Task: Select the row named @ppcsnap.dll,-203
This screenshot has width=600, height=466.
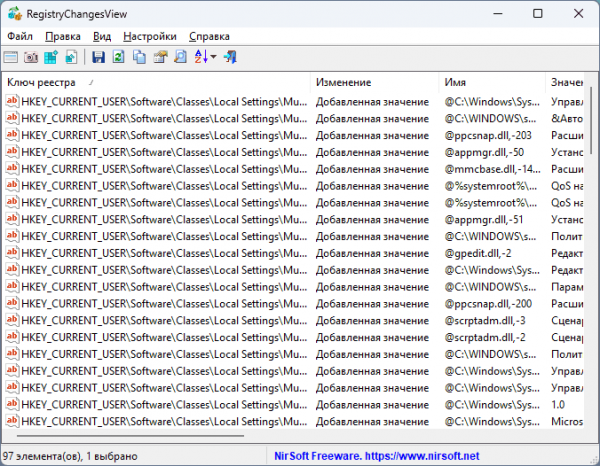Action: coord(293,135)
